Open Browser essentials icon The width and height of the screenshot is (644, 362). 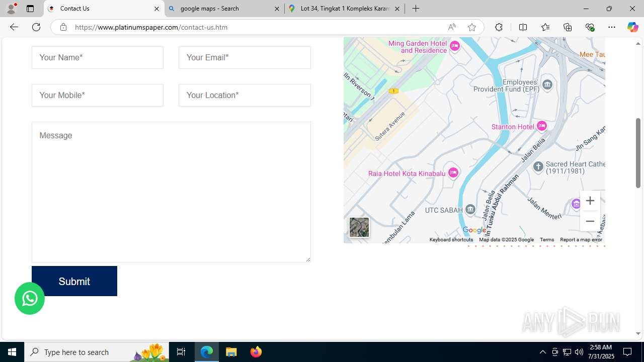[590, 27]
